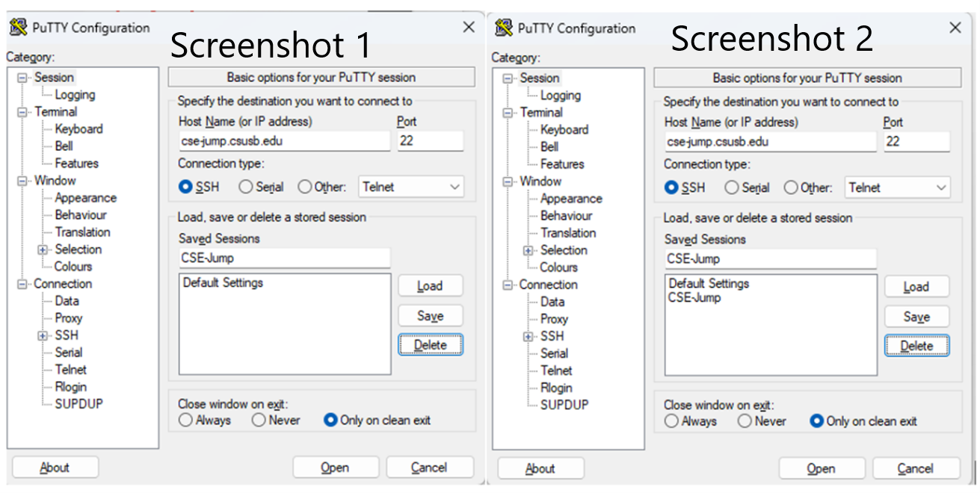Click Cancel button in Screenshot 1

point(429,468)
